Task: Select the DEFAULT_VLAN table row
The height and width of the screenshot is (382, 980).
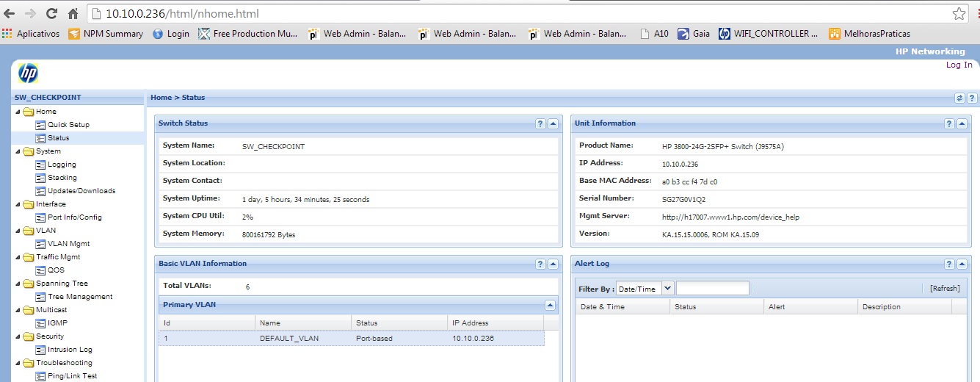Action: click(352, 339)
